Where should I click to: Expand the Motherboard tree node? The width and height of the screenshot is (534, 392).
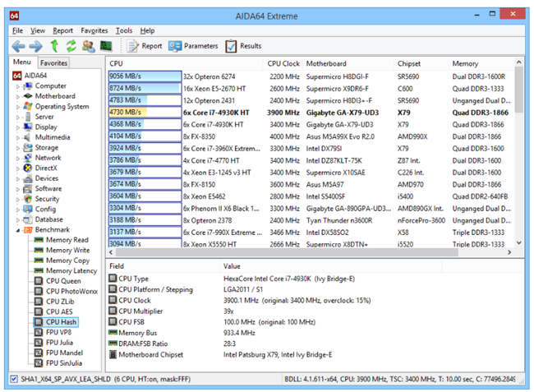click(x=18, y=97)
